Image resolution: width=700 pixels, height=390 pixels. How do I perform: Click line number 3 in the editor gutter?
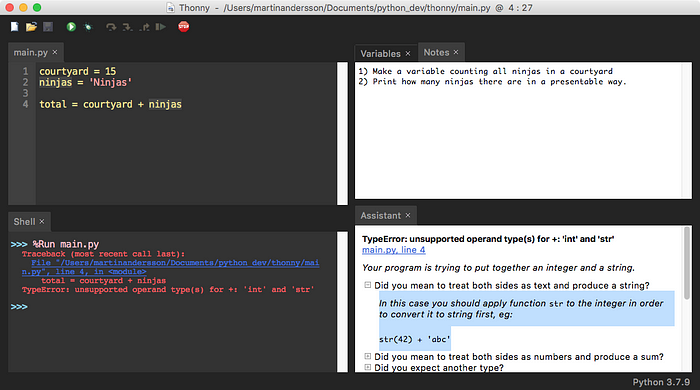[25, 93]
